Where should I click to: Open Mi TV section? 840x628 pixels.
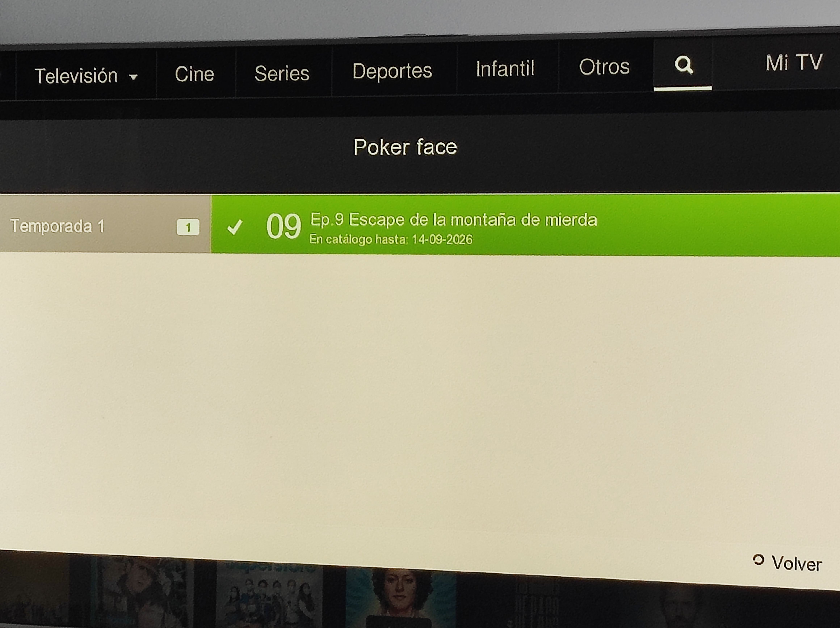(x=794, y=63)
